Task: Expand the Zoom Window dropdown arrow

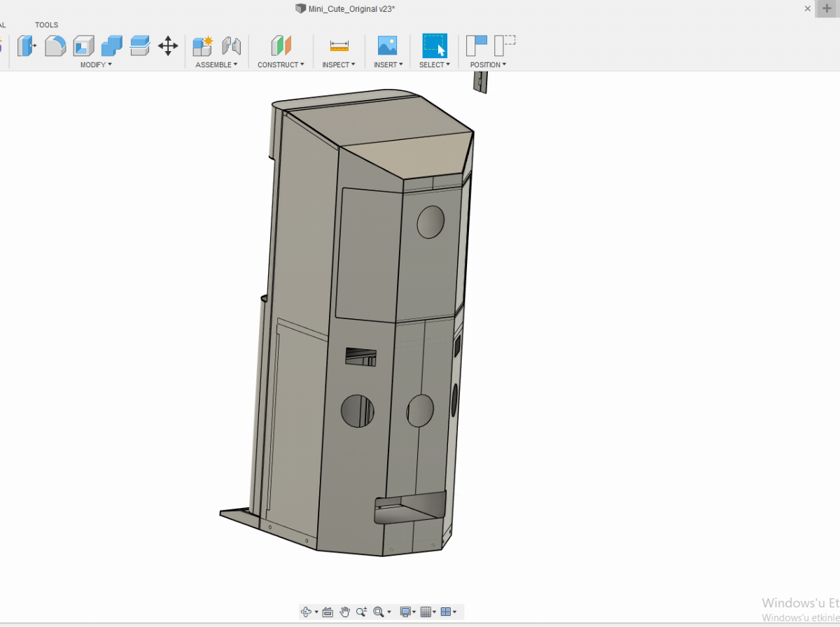Action: [x=389, y=612]
